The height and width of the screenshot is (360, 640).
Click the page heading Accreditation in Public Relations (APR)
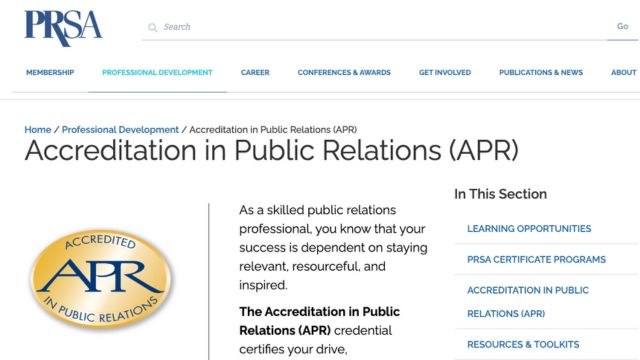click(271, 151)
